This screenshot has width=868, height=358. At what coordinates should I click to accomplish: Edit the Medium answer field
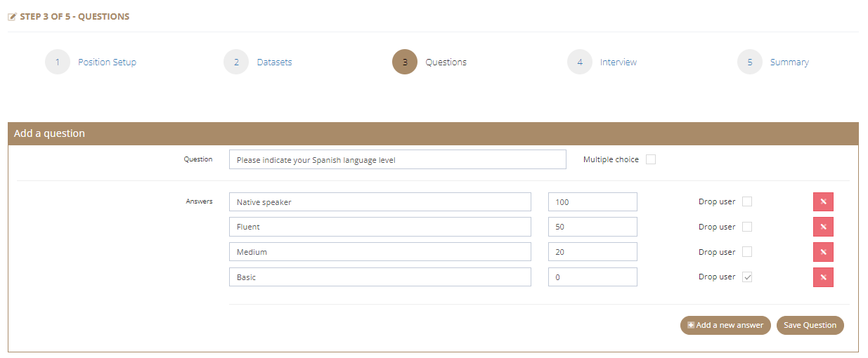pyautogui.click(x=380, y=251)
